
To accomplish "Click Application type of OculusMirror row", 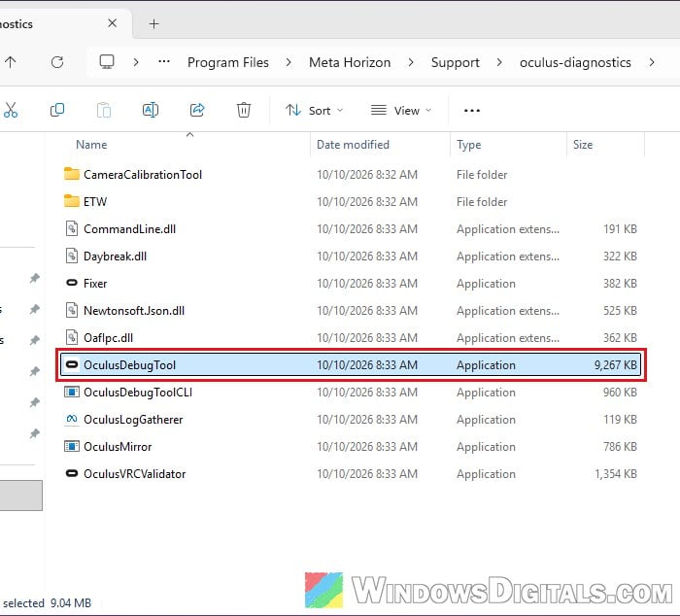I will 486,447.
